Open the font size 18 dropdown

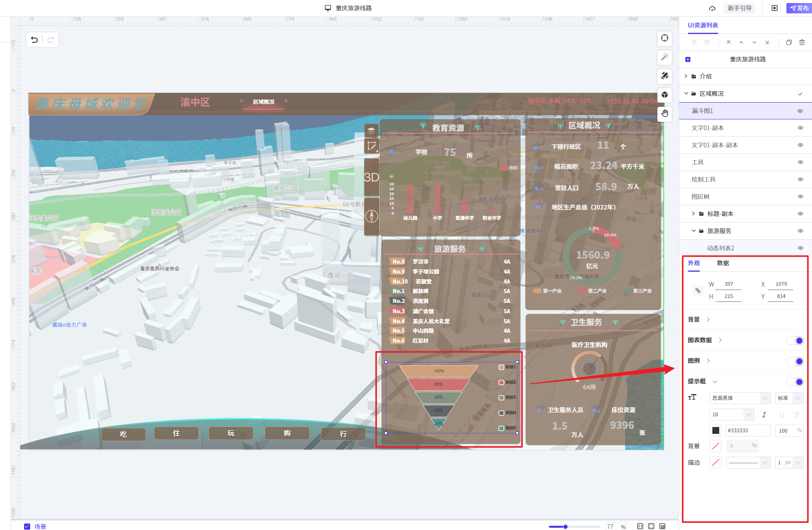pyautogui.click(x=731, y=414)
